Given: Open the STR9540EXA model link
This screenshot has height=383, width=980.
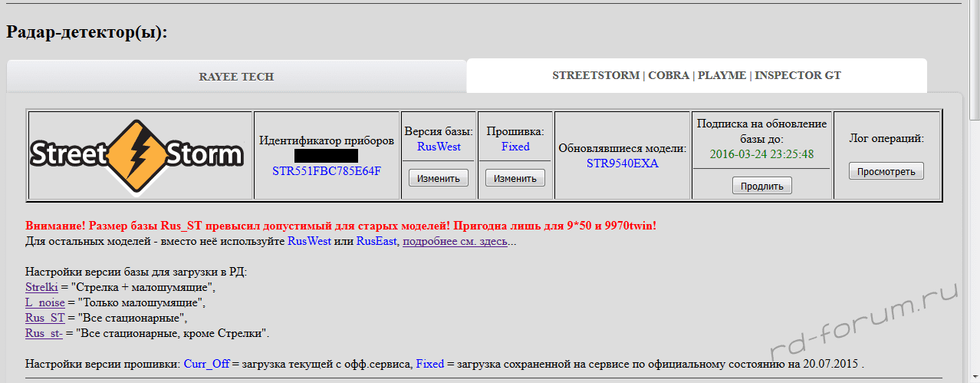Looking at the screenshot, I should [x=622, y=163].
